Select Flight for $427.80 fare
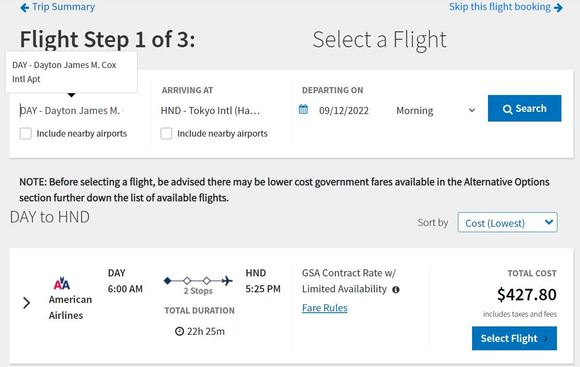The image size is (580, 367). [514, 338]
